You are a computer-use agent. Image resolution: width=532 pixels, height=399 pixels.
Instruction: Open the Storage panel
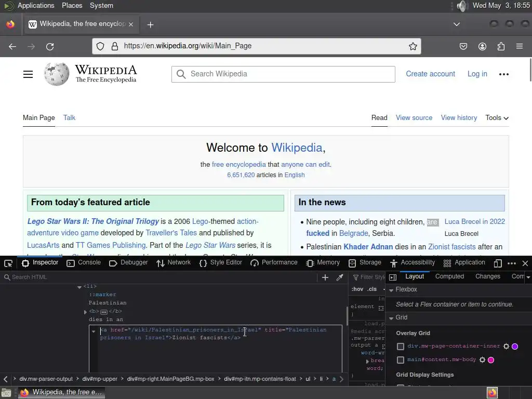(x=365, y=263)
